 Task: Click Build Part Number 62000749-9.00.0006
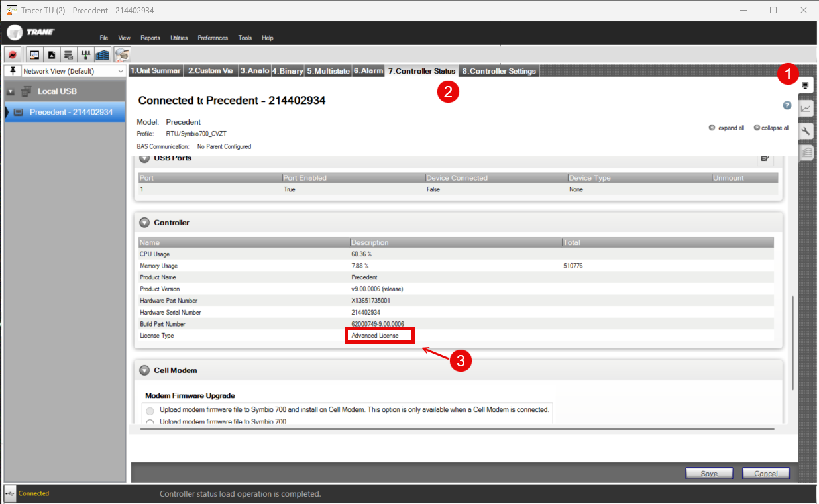tap(378, 324)
